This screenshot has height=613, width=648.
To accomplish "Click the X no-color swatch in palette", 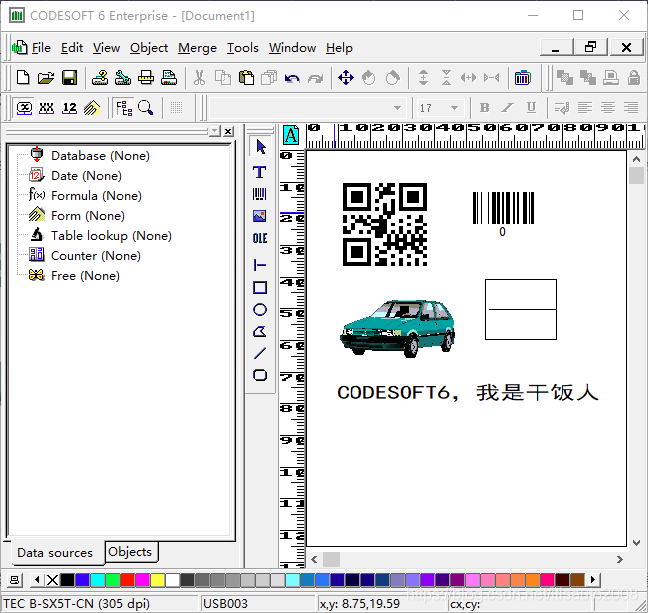I will (x=52, y=580).
